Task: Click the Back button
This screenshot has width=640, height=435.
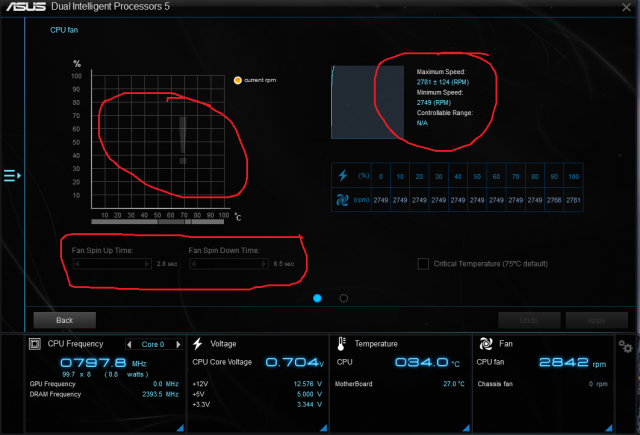Action: [x=65, y=320]
